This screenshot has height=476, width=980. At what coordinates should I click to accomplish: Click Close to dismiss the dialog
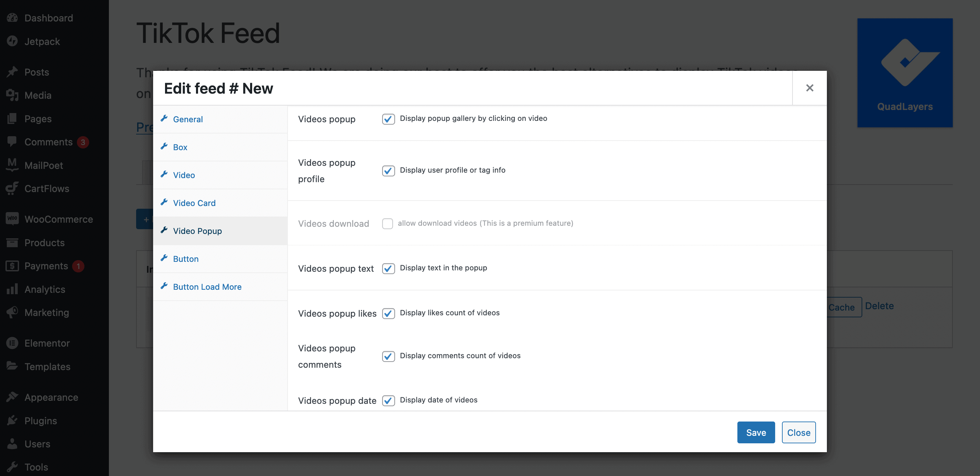[799, 432]
